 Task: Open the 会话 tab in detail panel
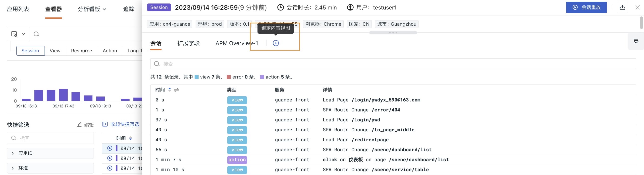point(156,43)
